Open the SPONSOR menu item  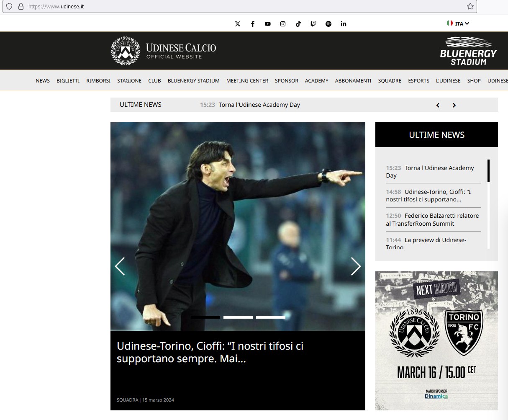287,81
